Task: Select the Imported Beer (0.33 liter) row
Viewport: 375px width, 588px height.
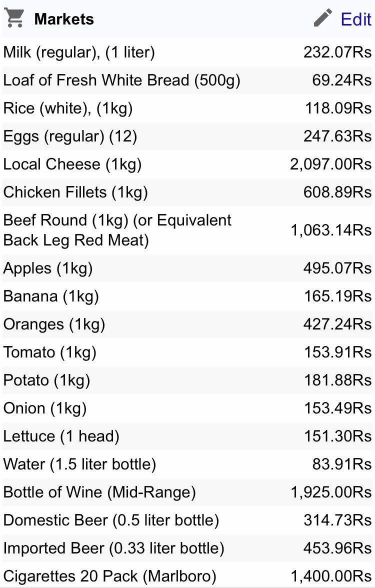Action: point(187,548)
